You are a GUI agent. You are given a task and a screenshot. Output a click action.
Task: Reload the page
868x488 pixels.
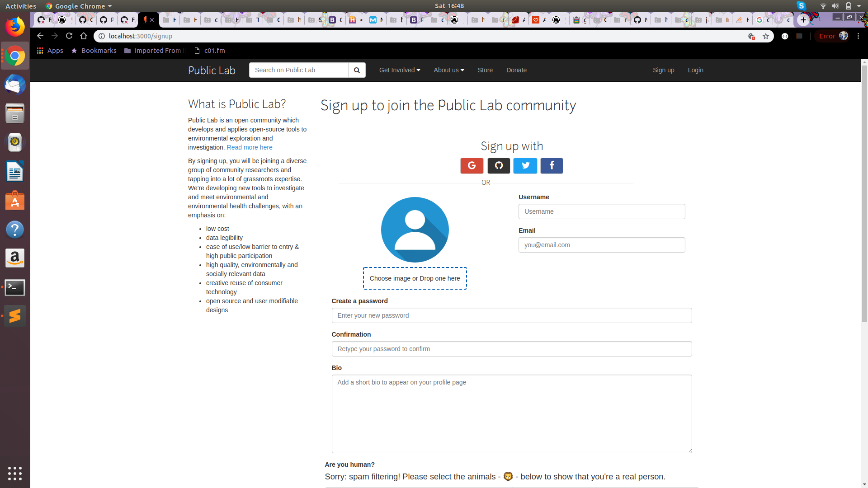pyautogui.click(x=69, y=36)
